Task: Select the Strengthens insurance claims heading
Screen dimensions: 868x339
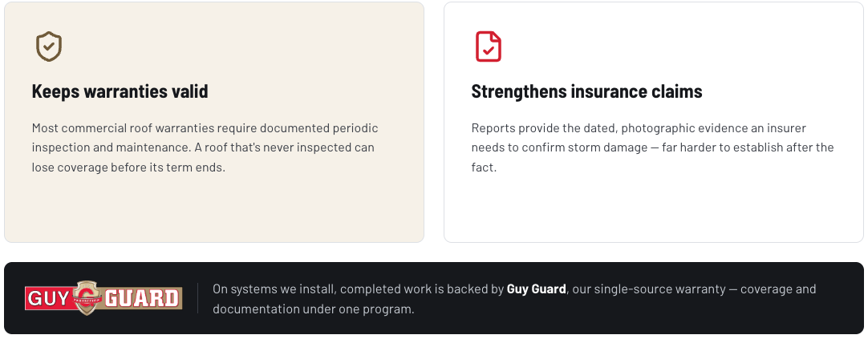Action: point(586,91)
